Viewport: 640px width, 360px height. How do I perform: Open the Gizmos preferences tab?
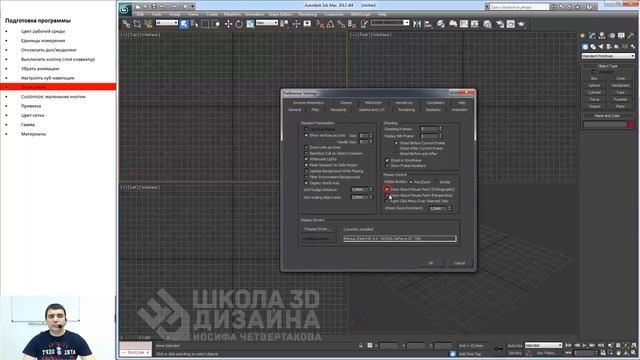click(346, 103)
